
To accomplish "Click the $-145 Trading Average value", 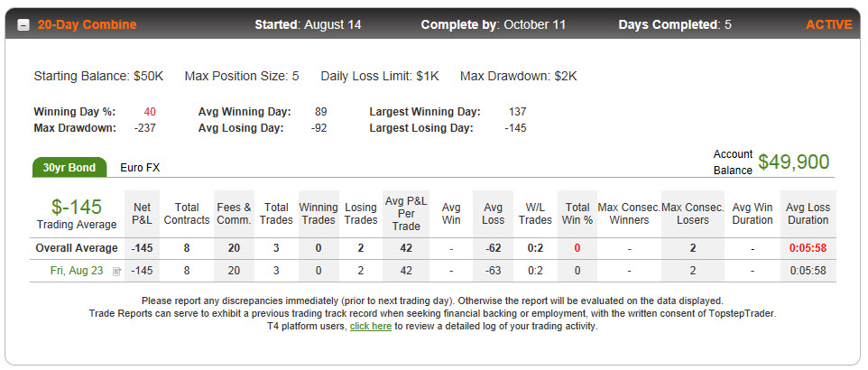I will (x=77, y=207).
